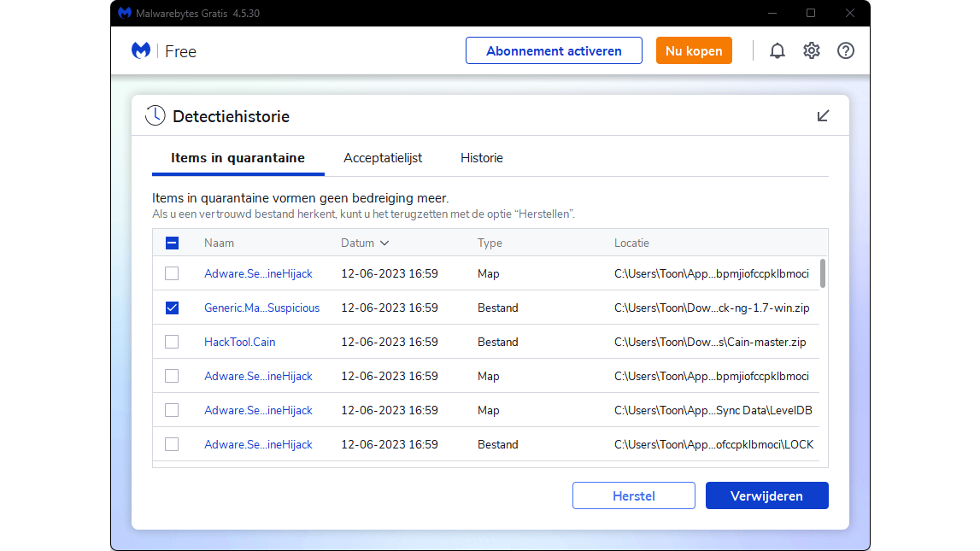
Task: Open the Historie tab
Action: pyautogui.click(x=482, y=158)
